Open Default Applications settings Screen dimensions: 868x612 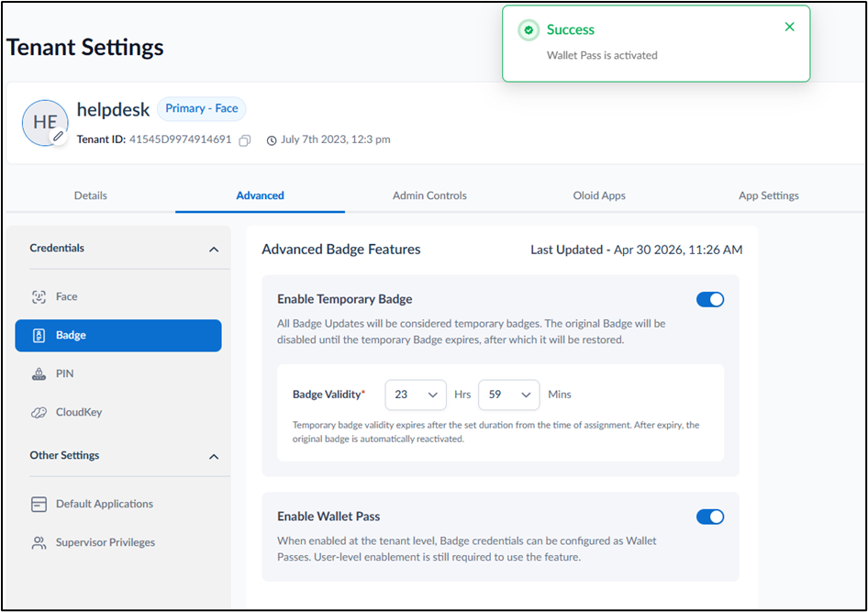[118, 504]
